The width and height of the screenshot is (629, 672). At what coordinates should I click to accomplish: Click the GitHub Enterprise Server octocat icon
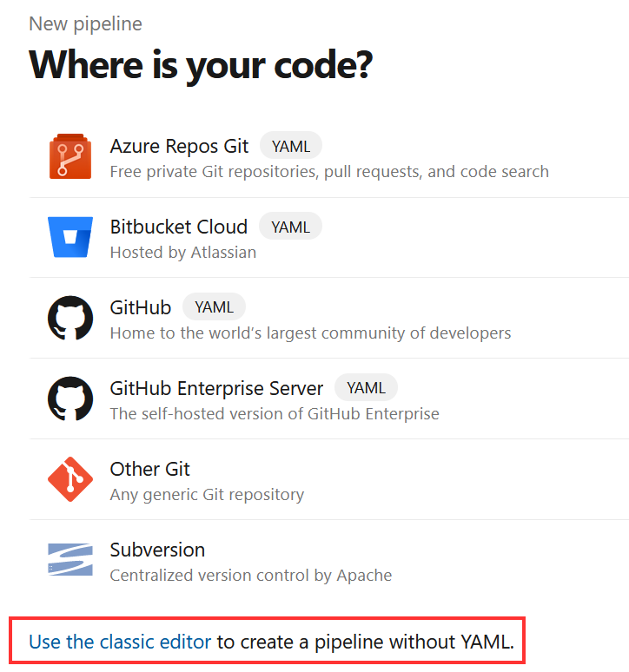click(x=70, y=399)
